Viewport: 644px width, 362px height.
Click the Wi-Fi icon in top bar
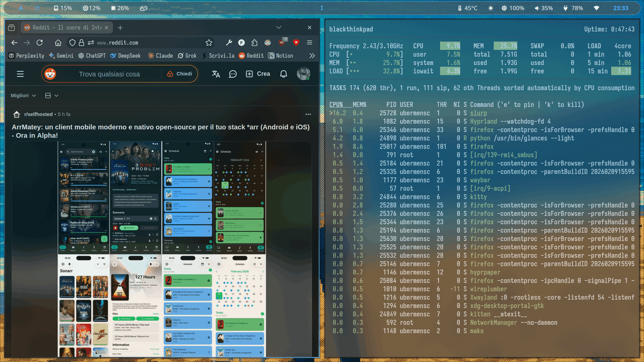[x=596, y=8]
